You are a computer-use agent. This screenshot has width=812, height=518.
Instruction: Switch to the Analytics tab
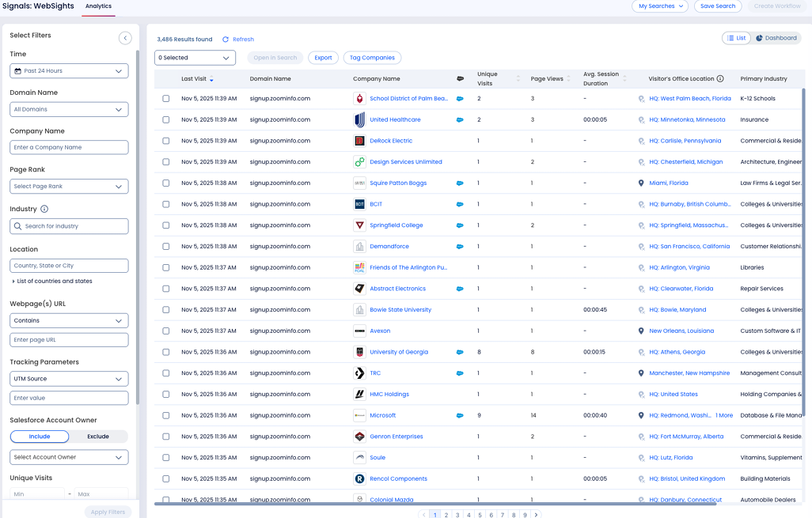(98, 6)
